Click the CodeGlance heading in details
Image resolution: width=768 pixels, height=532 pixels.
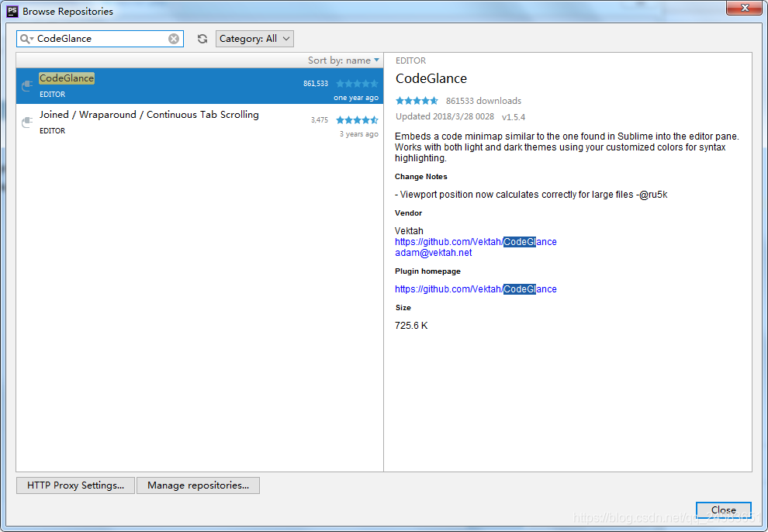tap(431, 78)
